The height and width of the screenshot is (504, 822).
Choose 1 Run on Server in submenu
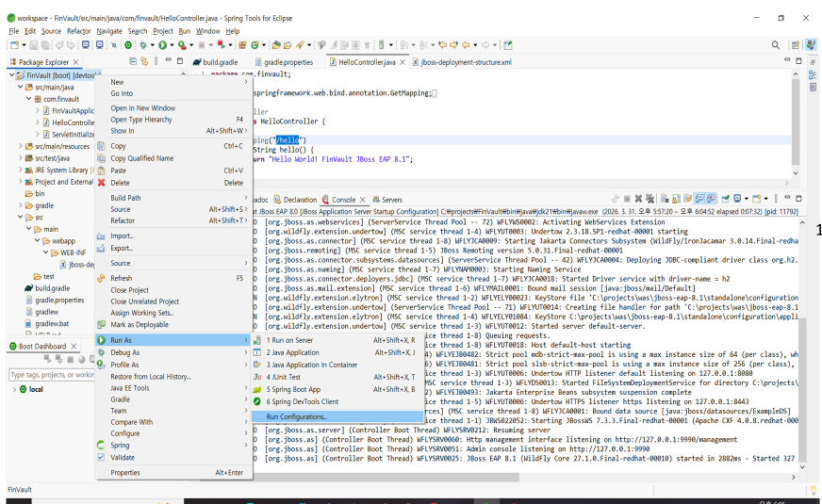(x=337, y=340)
